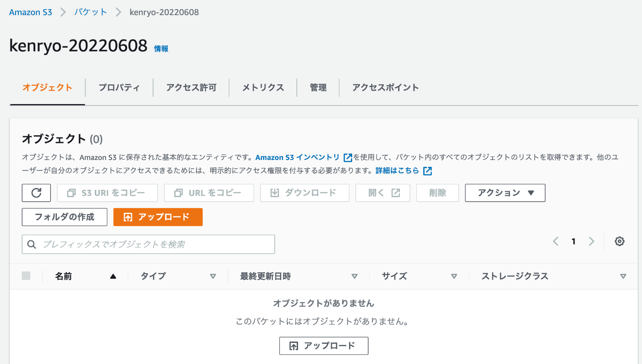Open バケット breadcrumb link
The height and width of the screenshot is (364, 642).
coord(91,12)
